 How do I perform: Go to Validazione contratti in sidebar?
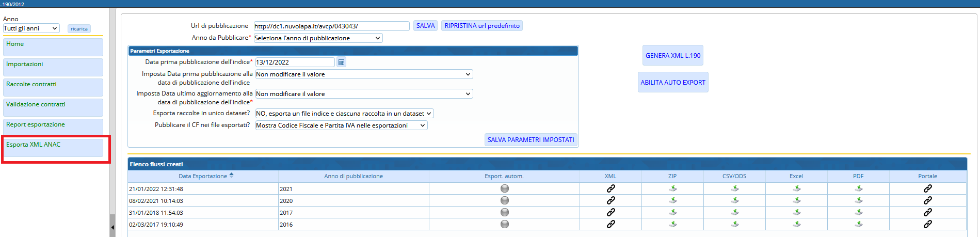coord(53,107)
